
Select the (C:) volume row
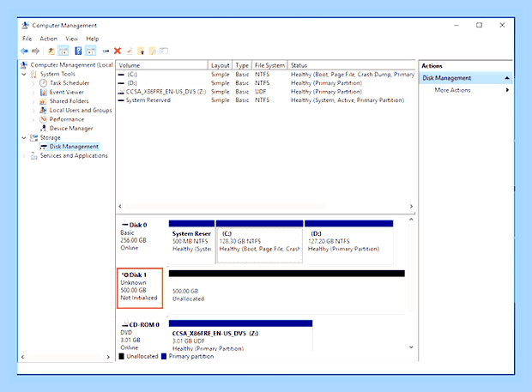[x=266, y=75]
